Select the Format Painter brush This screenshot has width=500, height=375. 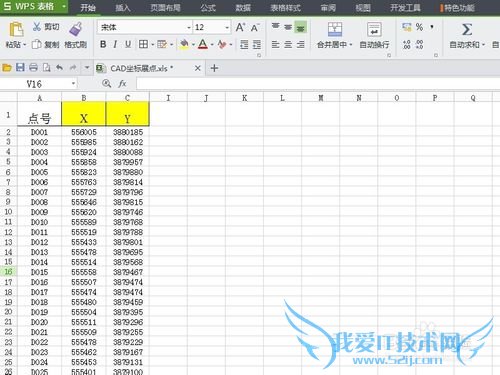[x=76, y=29]
